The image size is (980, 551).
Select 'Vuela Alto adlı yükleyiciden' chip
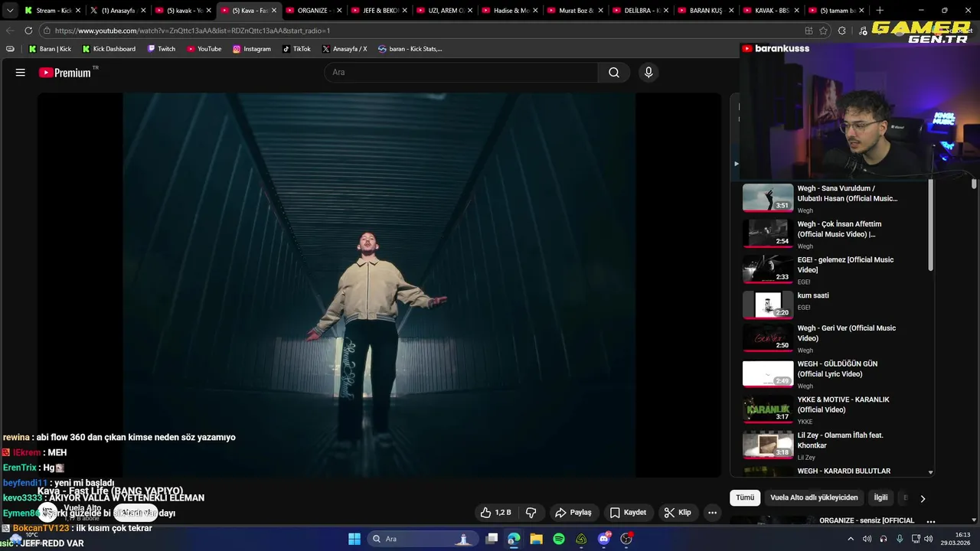[814, 497]
